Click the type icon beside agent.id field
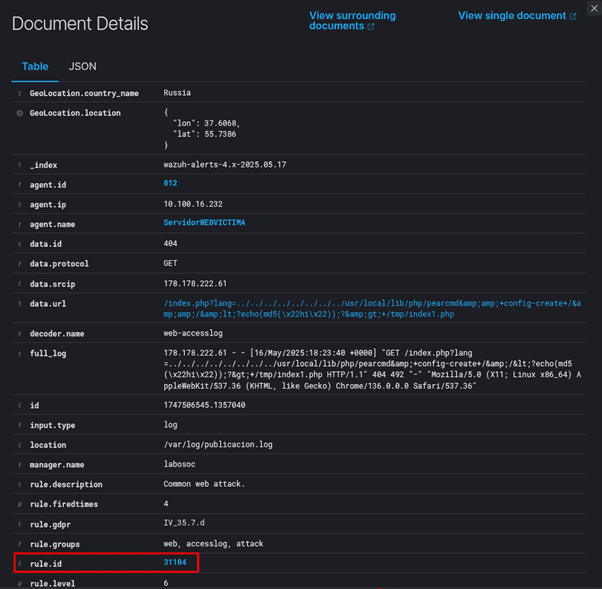 click(19, 185)
